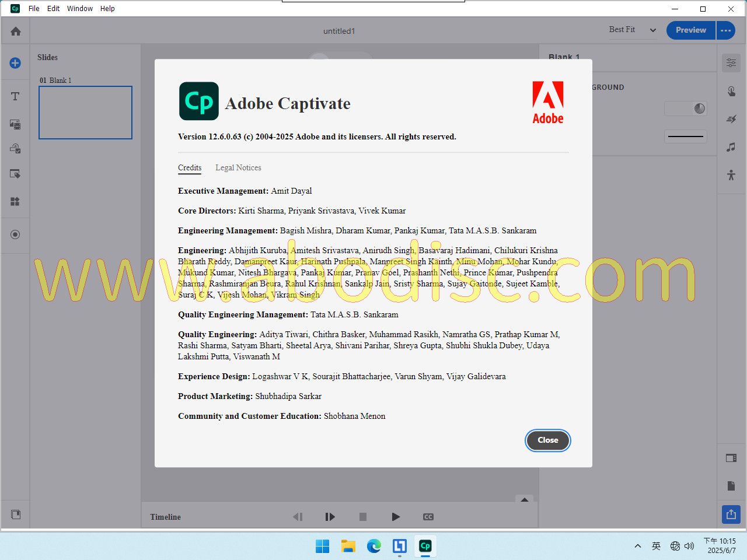Open the network globe icon in tray
The image size is (747, 560).
675,546
